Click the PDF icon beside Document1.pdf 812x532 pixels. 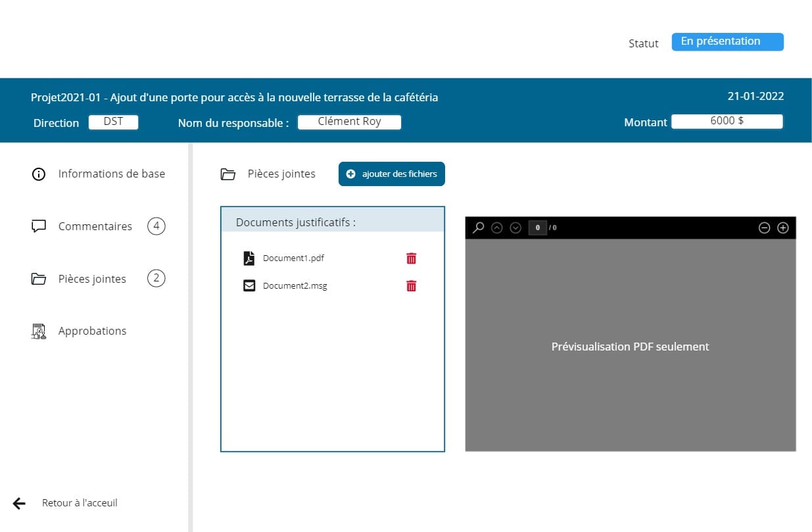[x=249, y=258]
